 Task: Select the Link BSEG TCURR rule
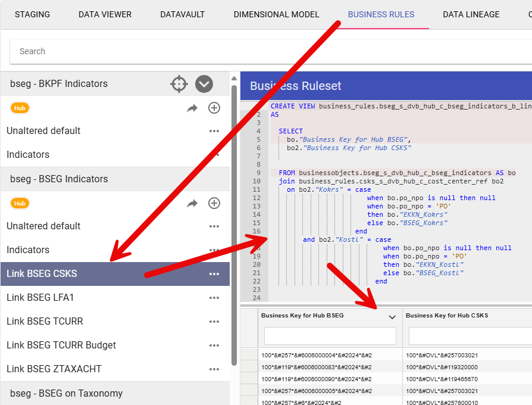pyautogui.click(x=45, y=322)
